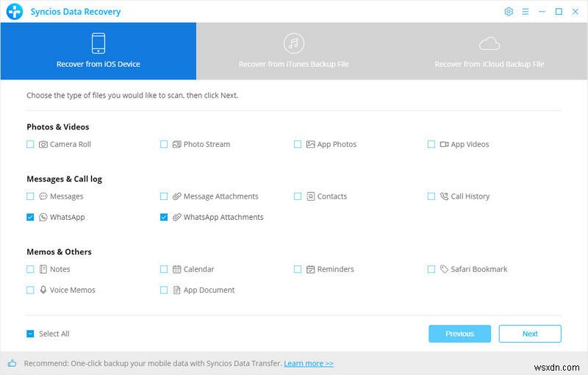Click the iTunes music note icon
This screenshot has width=588, height=375.
pos(293,43)
